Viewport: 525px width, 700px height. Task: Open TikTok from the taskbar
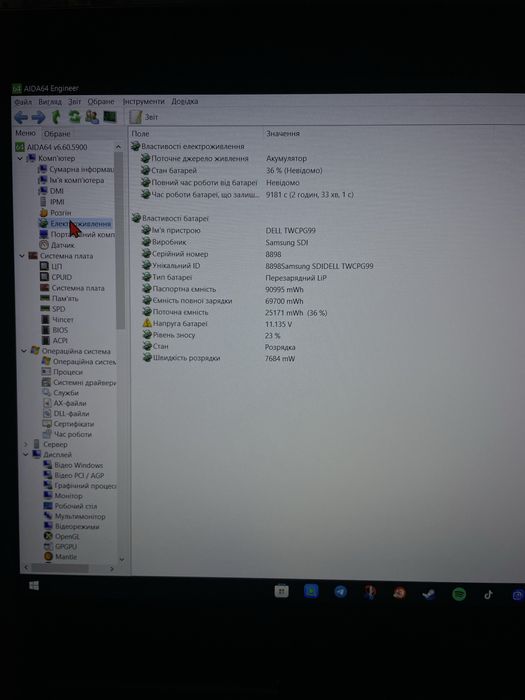488,595
